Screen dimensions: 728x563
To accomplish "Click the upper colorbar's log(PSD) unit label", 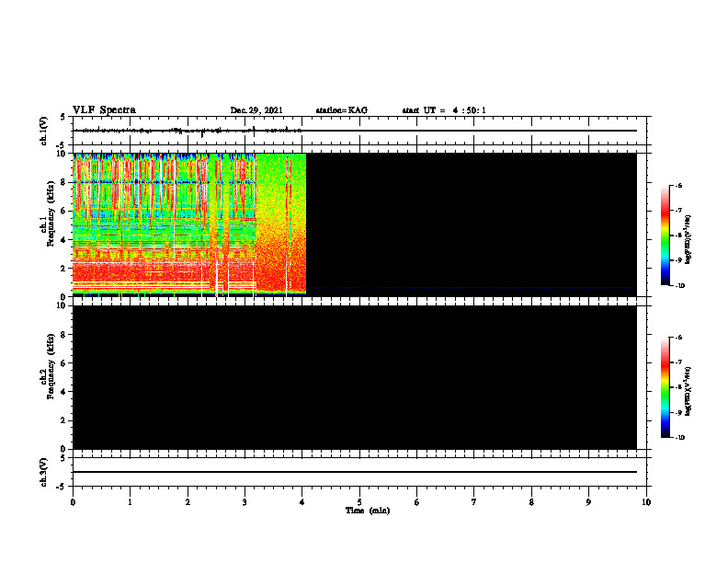I will tap(688, 240).
